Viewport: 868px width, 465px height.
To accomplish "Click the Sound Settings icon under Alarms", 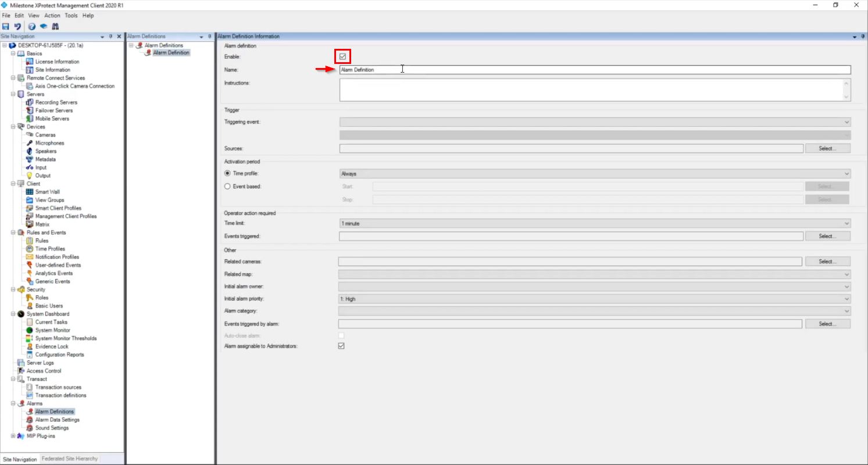I will [30, 428].
